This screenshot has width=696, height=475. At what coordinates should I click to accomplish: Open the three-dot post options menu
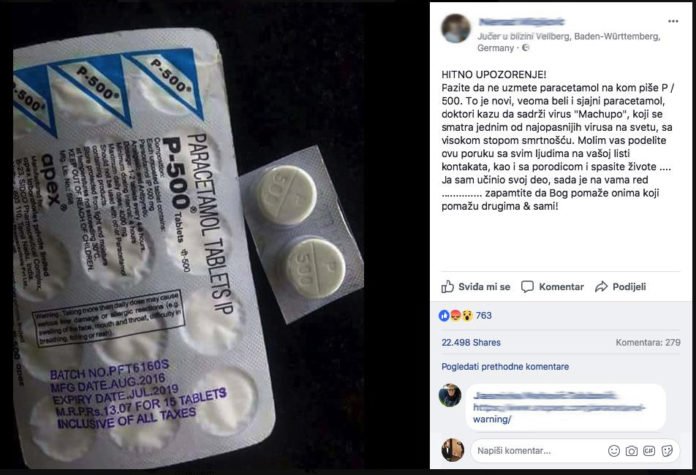point(673,21)
